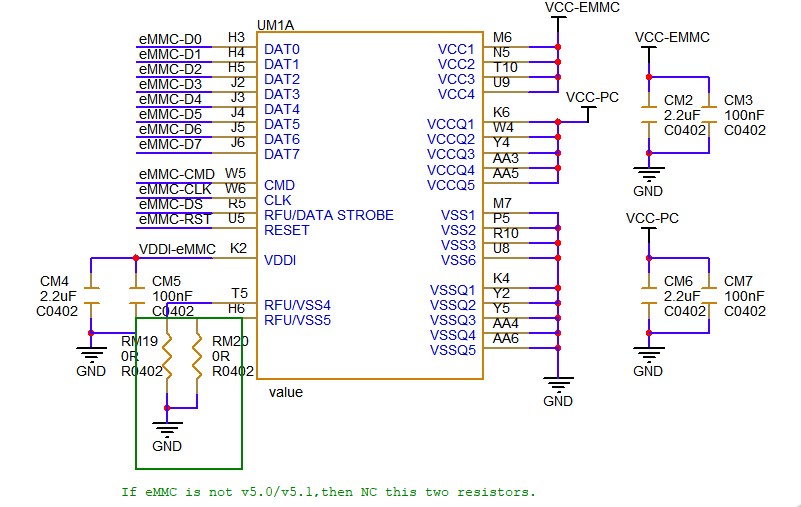
Task: Click the 'value' text under the chip
Action: coord(286,392)
